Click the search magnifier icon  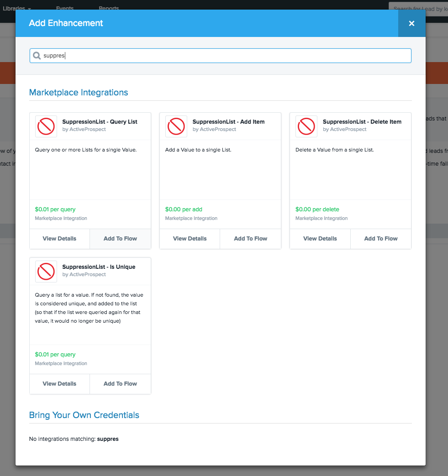tap(37, 56)
